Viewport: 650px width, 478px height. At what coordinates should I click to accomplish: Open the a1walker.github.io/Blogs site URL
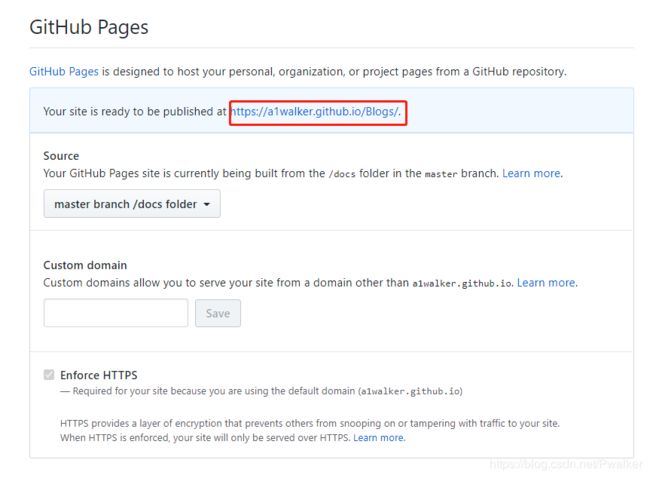click(x=315, y=112)
